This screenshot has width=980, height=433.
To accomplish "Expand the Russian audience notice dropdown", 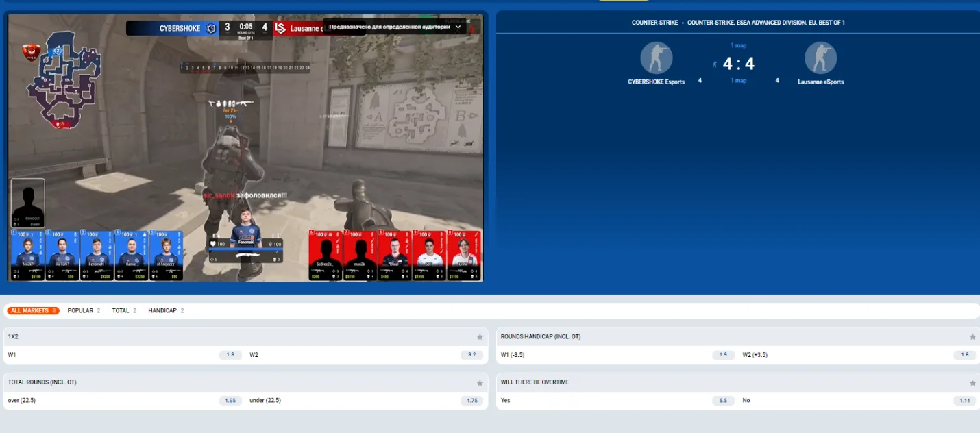I will pyautogui.click(x=458, y=27).
